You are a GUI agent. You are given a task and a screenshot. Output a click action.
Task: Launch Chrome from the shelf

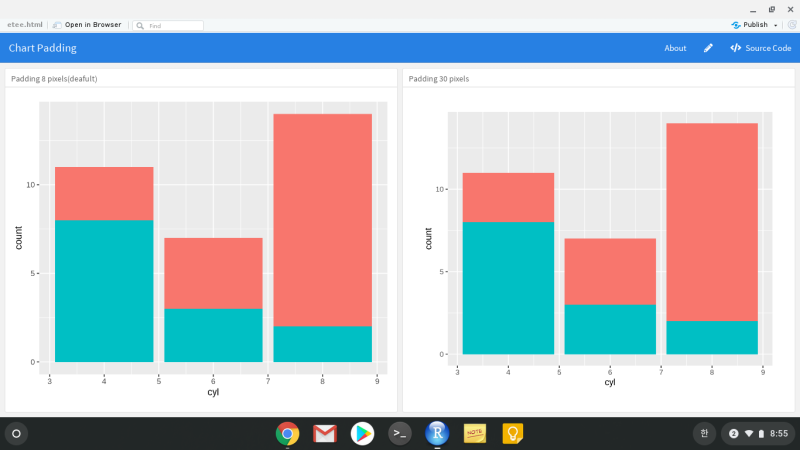[287, 434]
